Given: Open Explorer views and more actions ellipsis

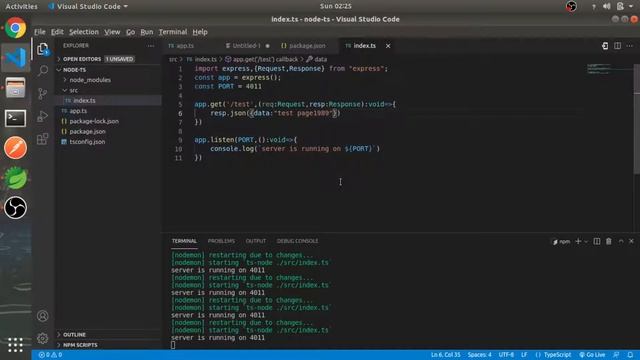Looking at the screenshot, I should pos(151,46).
